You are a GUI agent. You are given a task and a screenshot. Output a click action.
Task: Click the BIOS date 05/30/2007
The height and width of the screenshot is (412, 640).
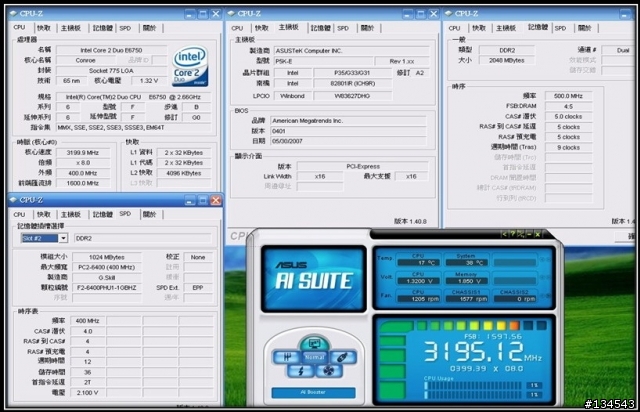(348, 141)
